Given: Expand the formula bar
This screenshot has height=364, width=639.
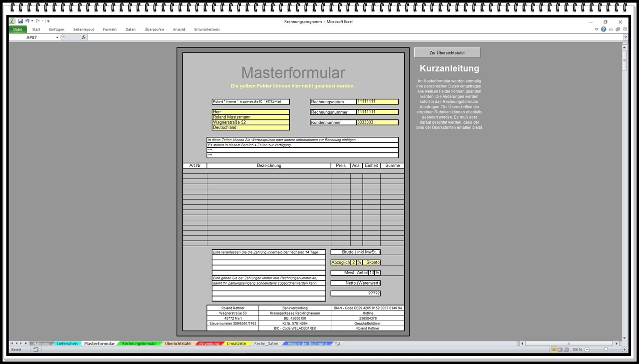Looking at the screenshot, I should click(625, 37).
